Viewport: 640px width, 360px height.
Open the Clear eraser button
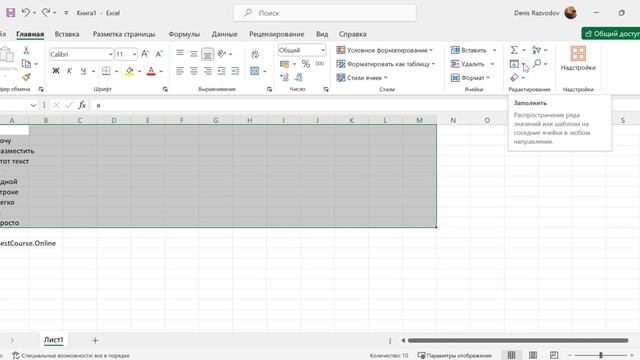click(514, 77)
